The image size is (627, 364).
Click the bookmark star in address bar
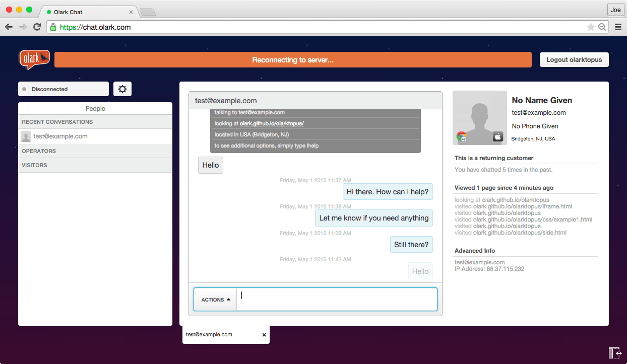[x=591, y=27]
